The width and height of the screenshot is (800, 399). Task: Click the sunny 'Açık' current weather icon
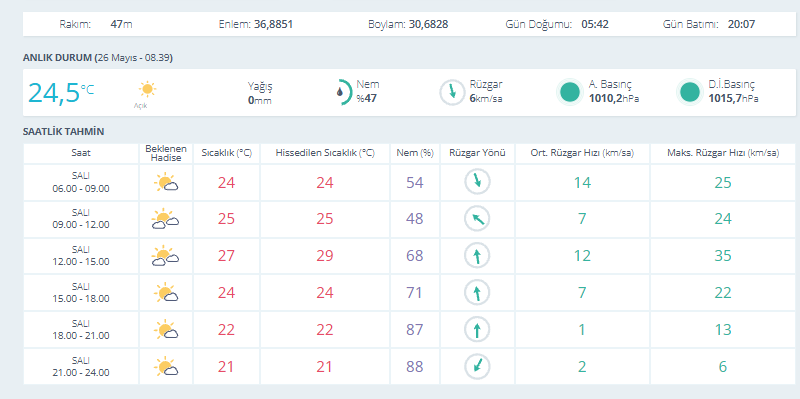147,89
